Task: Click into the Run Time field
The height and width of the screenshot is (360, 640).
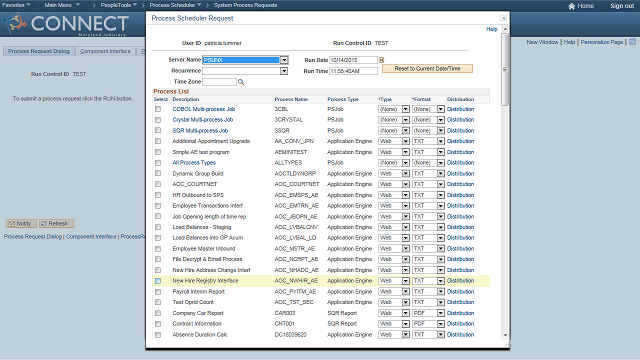Action: pos(353,71)
